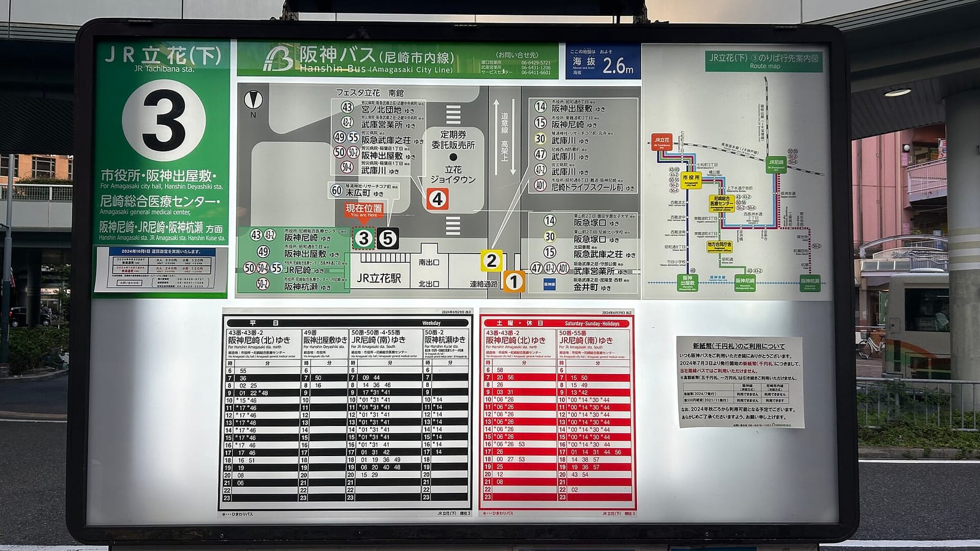This screenshot has width=980, height=551.
Task: Click the '定期券委託販売所' label on the map
Action: [453, 140]
